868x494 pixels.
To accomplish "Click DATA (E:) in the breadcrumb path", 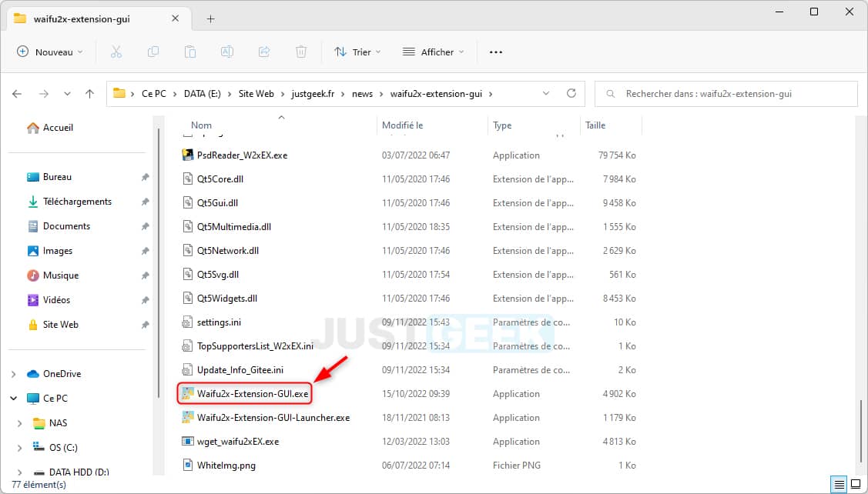I will (203, 93).
